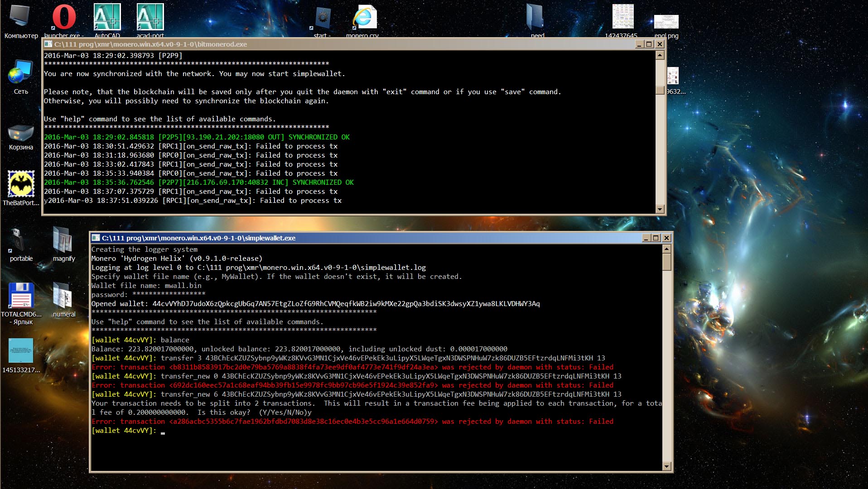The height and width of the screenshot is (489, 868).
Task: Click the simplewallet vertical scrollbar thumb
Action: click(666, 262)
